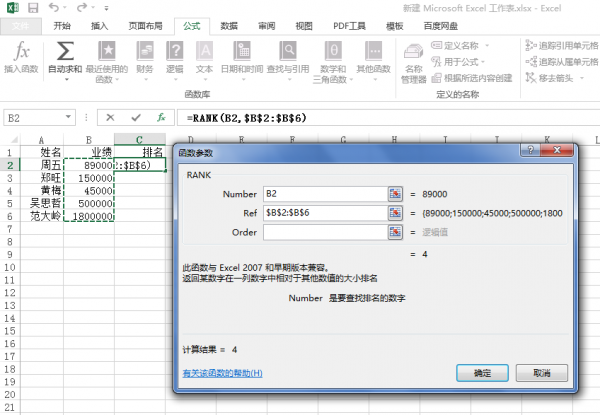Click Use in Formula option
The image size is (600, 415).
point(455,62)
